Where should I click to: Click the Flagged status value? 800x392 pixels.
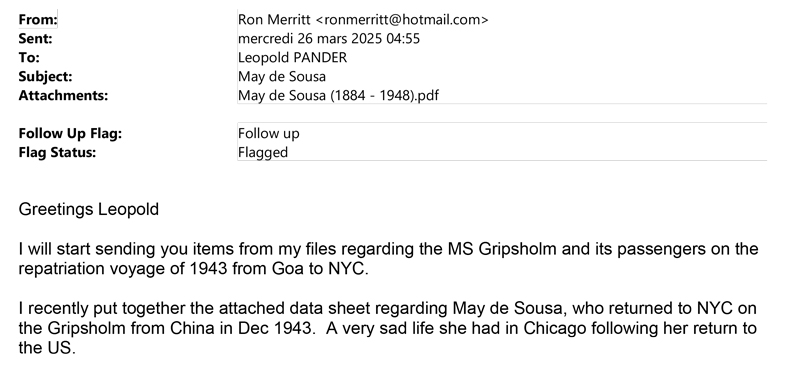[263, 152]
